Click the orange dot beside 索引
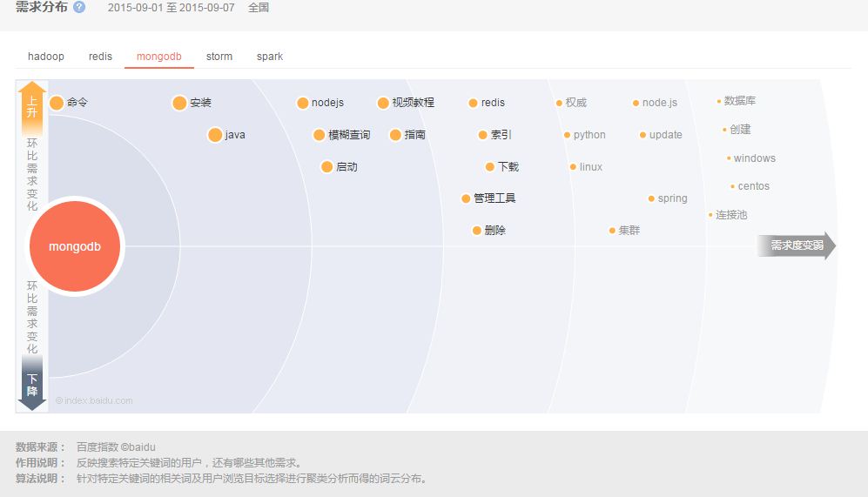The width and height of the screenshot is (868, 497). [482, 135]
